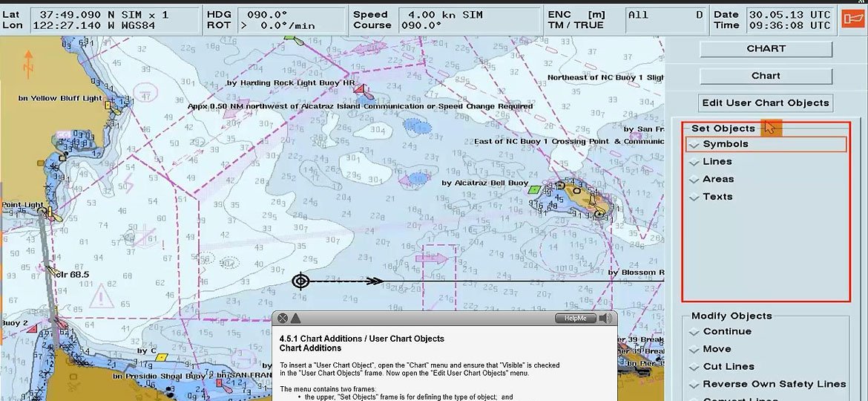This screenshot has width=868, height=401.
Task: Open the Chart submenu button
Action: coord(766,76)
